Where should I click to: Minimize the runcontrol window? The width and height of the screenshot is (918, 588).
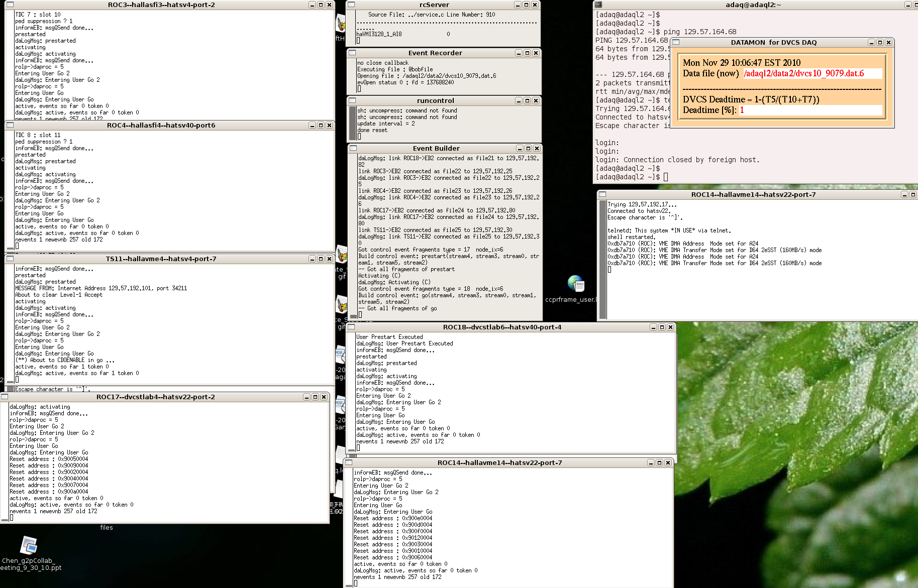(519, 100)
